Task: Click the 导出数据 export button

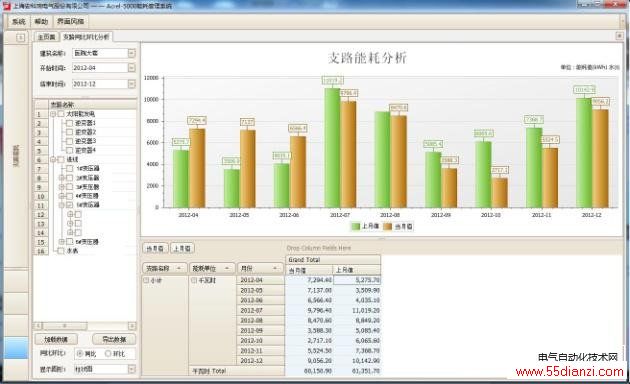Action: [114, 339]
